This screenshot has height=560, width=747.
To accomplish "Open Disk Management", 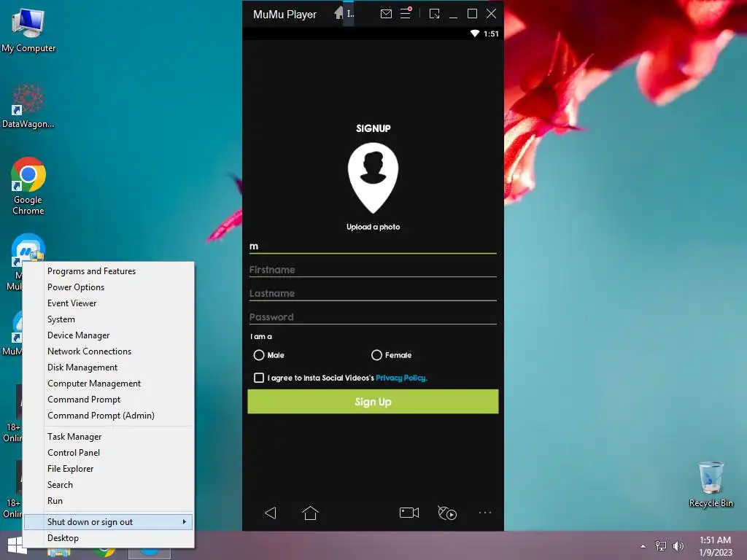I will tap(109, 367).
